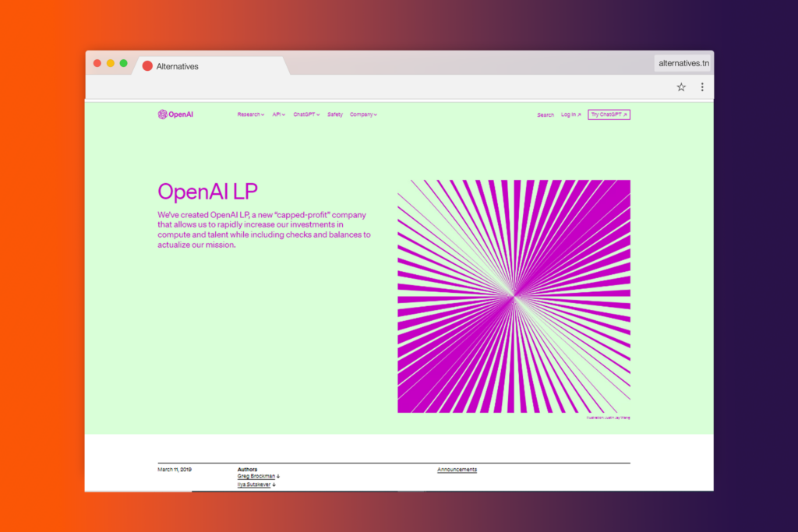This screenshot has height=532, width=798.
Task: Close the browser window with the red button
Action: (97, 64)
